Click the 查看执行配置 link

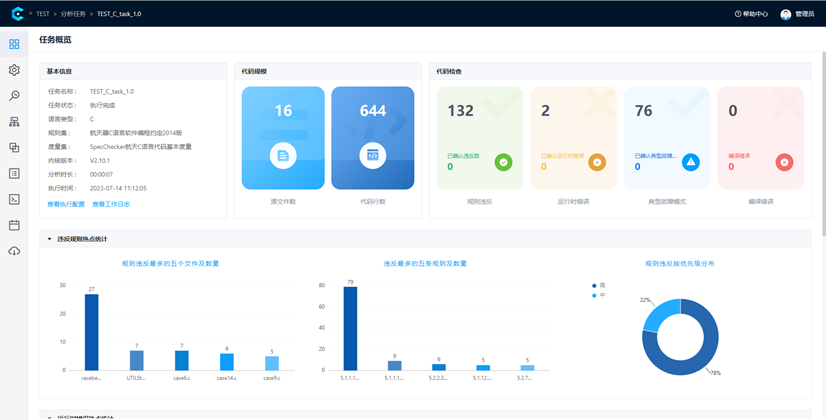click(x=66, y=204)
